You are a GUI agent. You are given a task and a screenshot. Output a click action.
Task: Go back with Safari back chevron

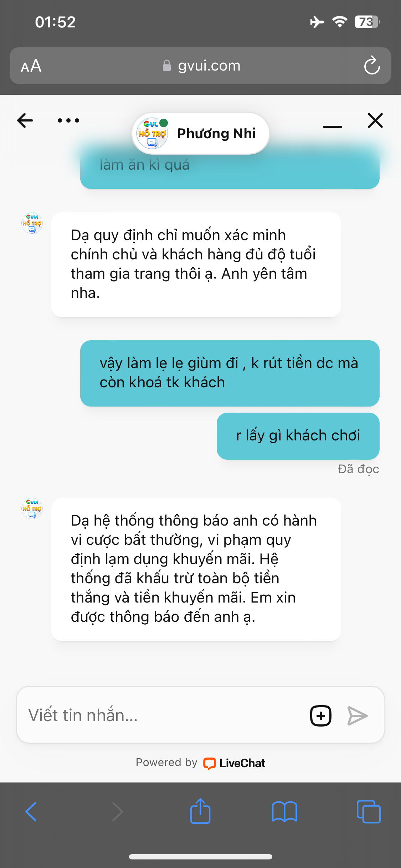31,812
